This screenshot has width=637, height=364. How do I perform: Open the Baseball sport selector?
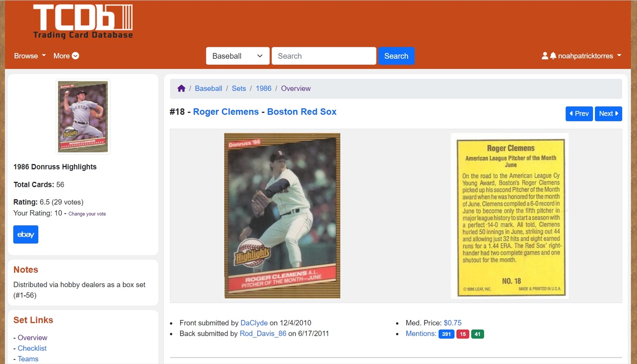point(238,56)
